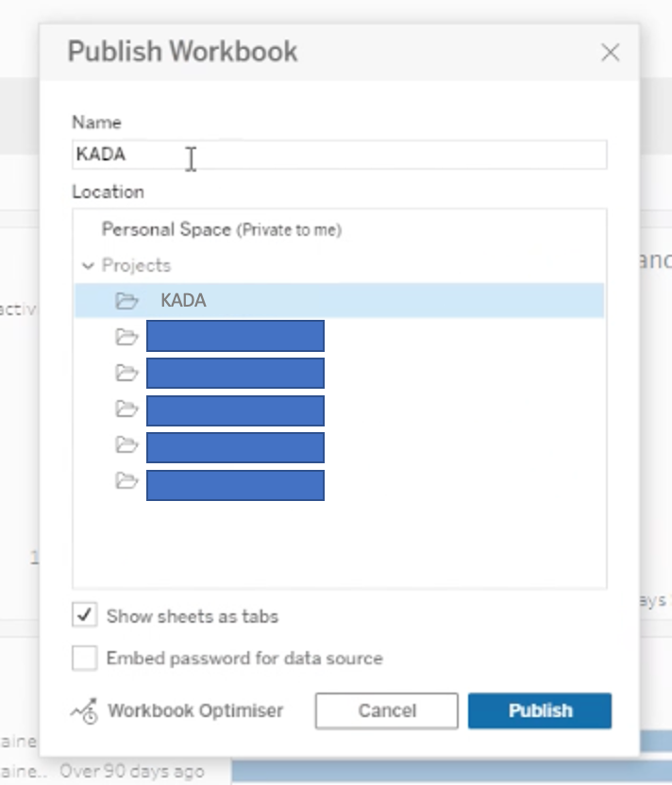Click the blue Publish button
The height and width of the screenshot is (785, 672).
(540, 711)
